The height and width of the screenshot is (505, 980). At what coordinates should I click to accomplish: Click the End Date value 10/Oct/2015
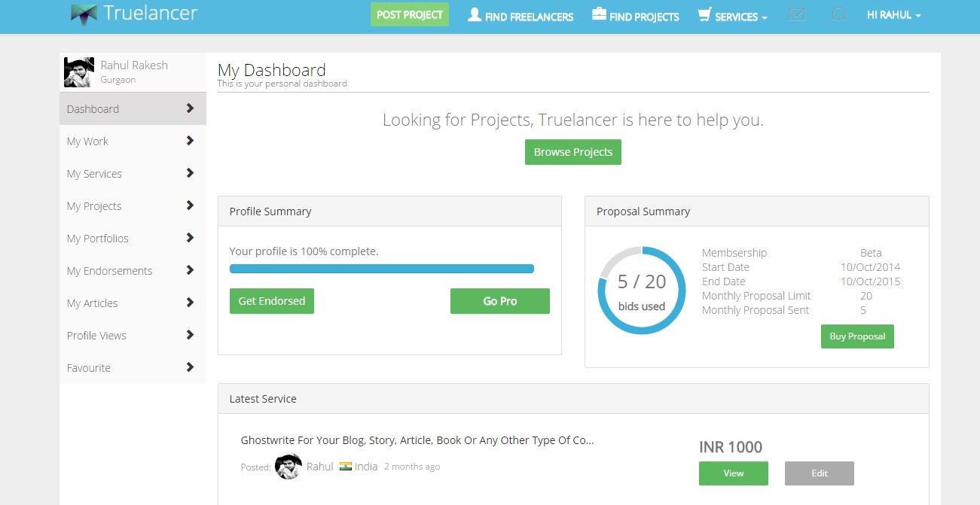click(x=871, y=281)
